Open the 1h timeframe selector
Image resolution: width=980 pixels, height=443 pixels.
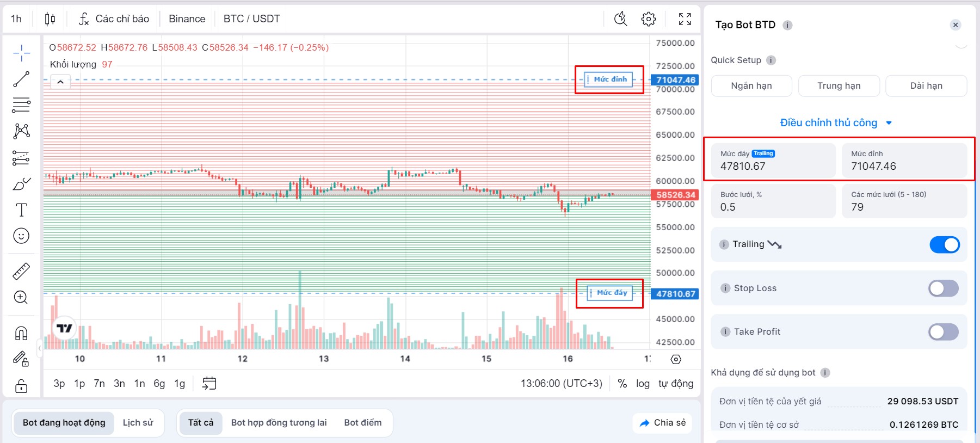click(x=16, y=19)
